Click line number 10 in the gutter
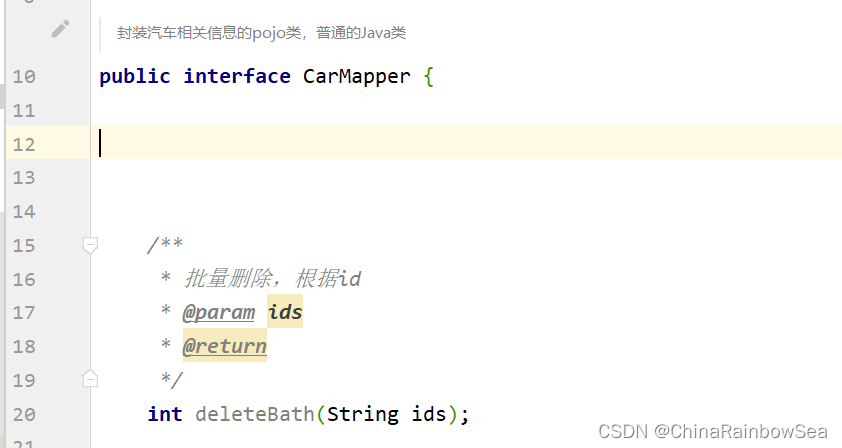 pos(23,77)
